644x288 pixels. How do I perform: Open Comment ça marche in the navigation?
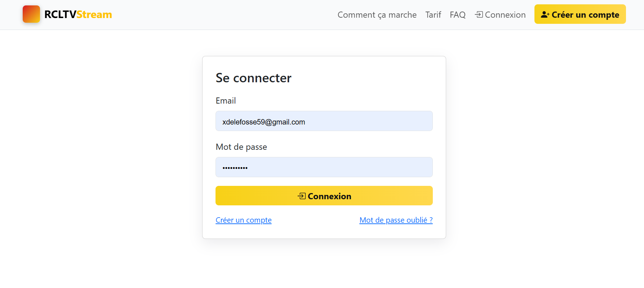pyautogui.click(x=377, y=15)
